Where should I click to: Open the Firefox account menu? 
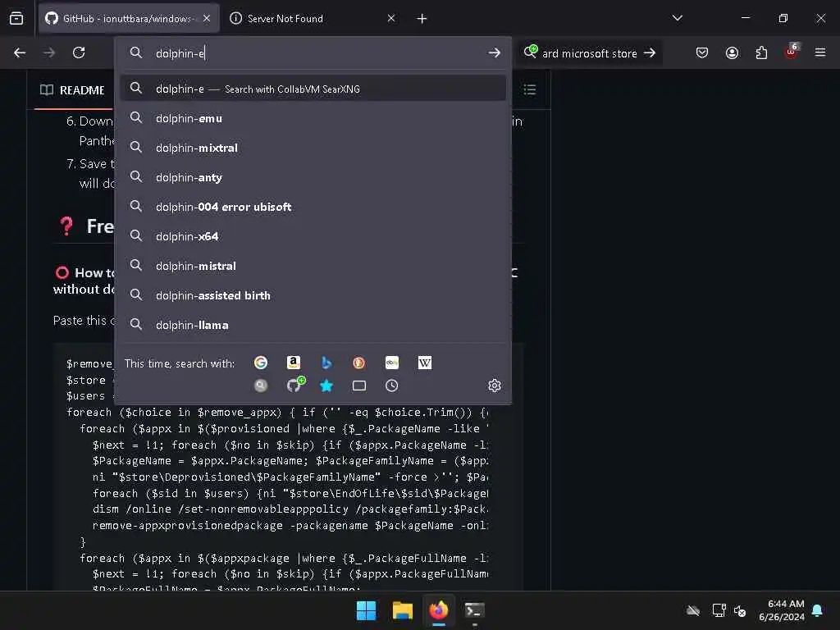(x=732, y=52)
